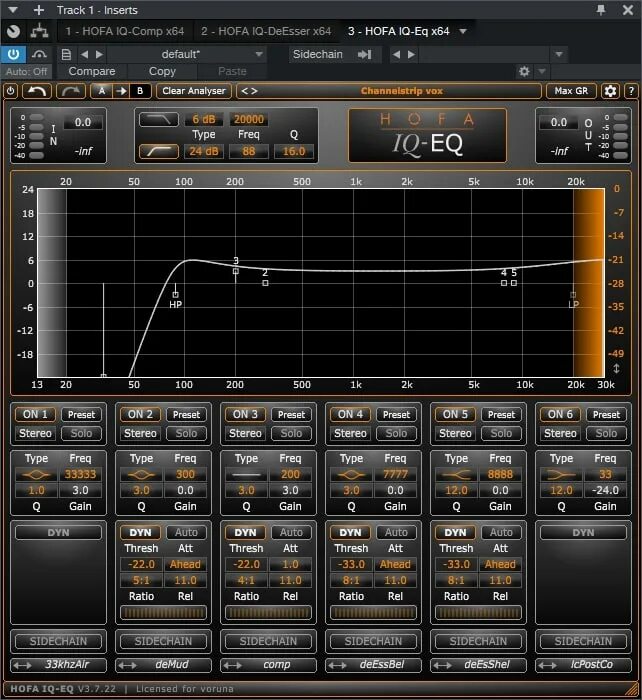Click Max GR button
642x700 pixels.
[x=571, y=91]
